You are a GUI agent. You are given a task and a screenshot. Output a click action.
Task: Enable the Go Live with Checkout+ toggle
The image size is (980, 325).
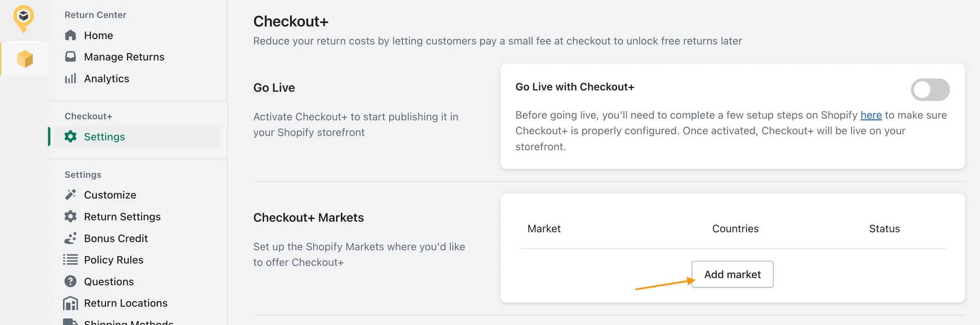point(930,90)
